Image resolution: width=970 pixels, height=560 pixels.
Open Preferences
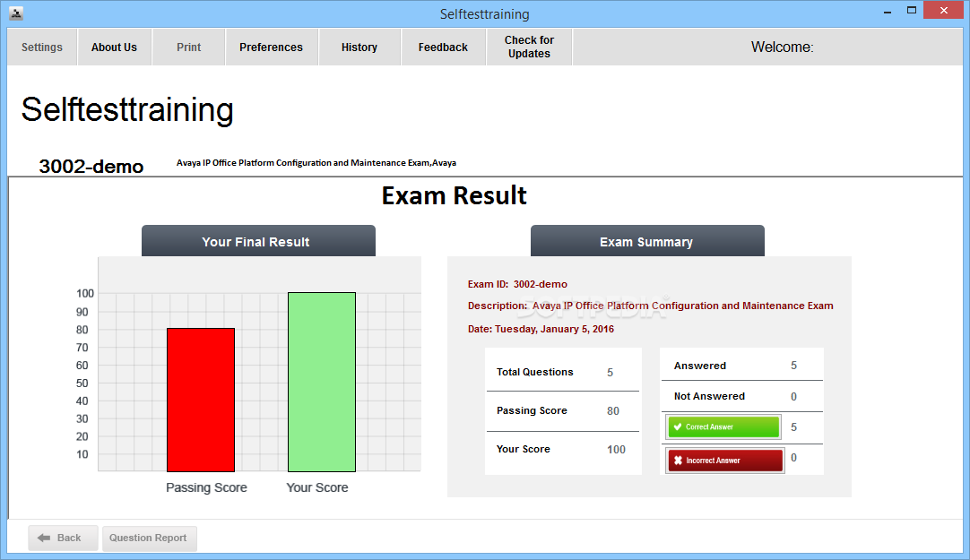click(272, 47)
